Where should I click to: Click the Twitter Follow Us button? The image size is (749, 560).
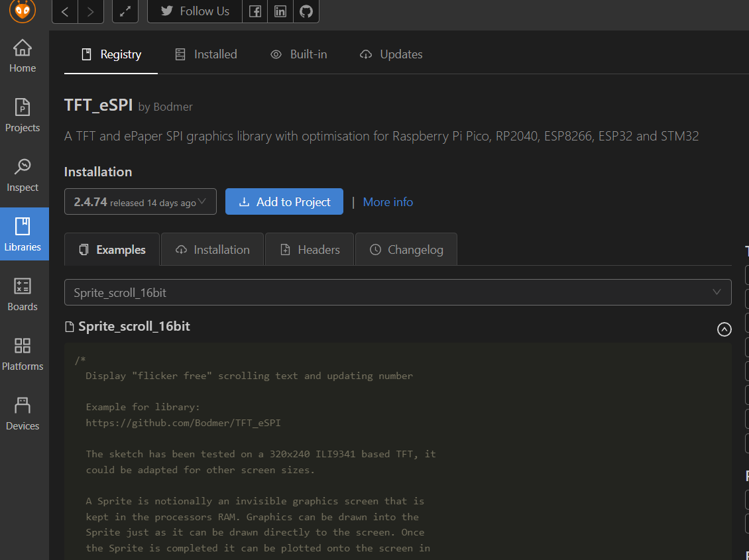[195, 11]
